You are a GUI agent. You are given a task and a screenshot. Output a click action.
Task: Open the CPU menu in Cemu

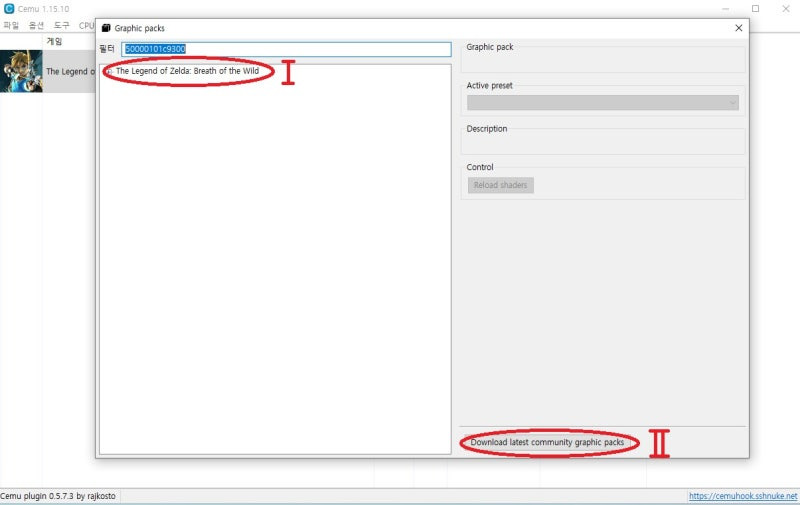pos(86,25)
